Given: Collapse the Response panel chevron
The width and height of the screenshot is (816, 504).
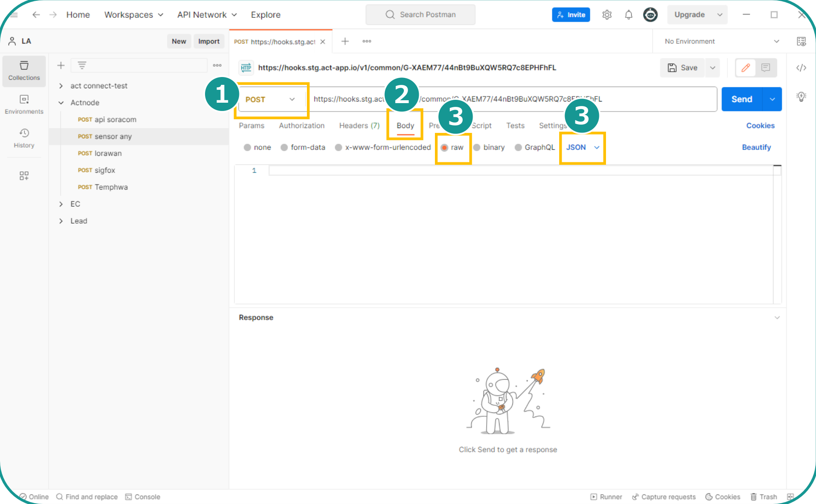Looking at the screenshot, I should [x=777, y=318].
